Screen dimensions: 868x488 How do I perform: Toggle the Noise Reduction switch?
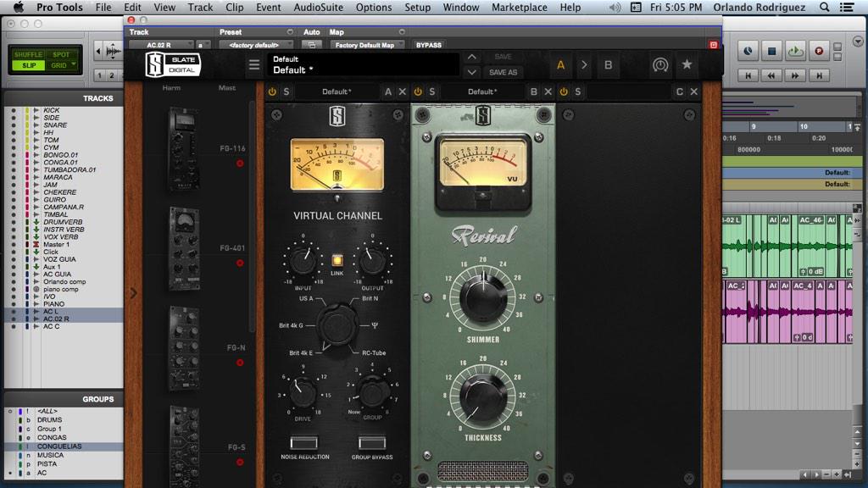[304, 442]
